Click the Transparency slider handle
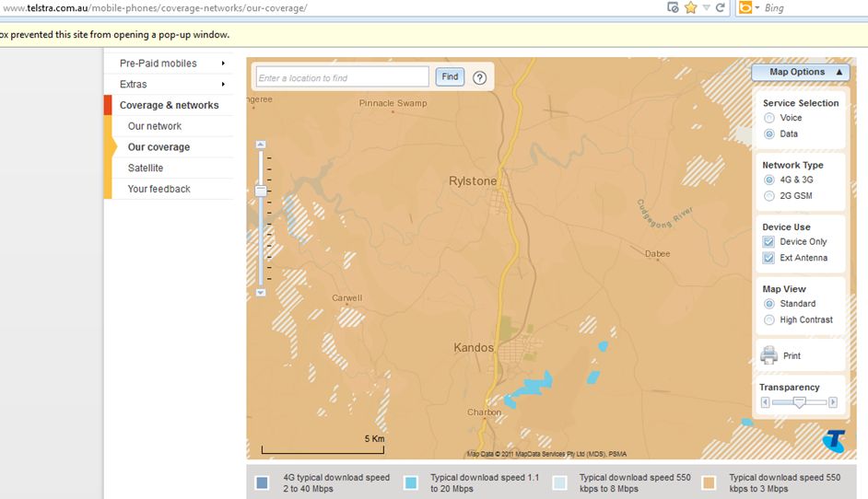868x499 pixels. (x=799, y=402)
